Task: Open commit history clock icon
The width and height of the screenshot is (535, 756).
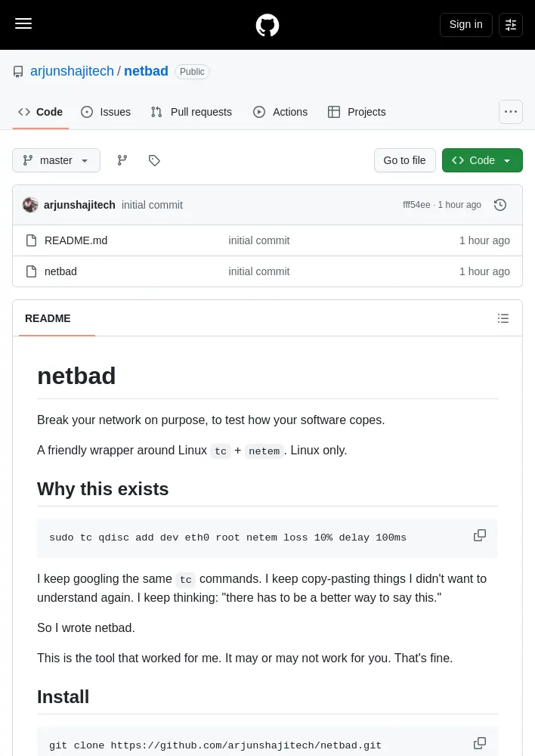Action: click(x=500, y=205)
